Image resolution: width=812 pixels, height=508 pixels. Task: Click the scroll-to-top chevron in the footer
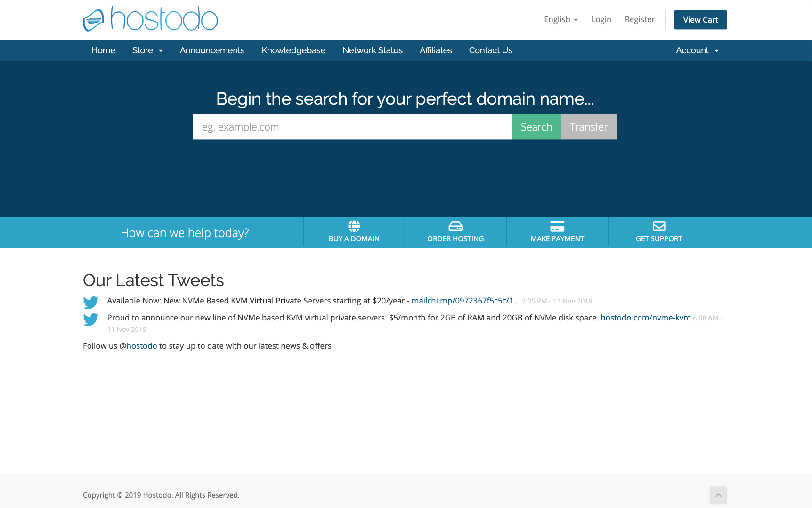coord(718,495)
